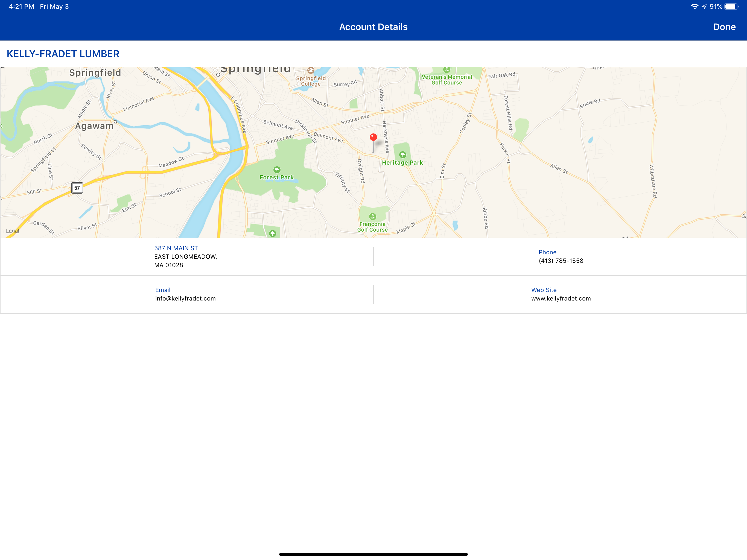
Task: Tap the Forest Park label on map
Action: 277,177
